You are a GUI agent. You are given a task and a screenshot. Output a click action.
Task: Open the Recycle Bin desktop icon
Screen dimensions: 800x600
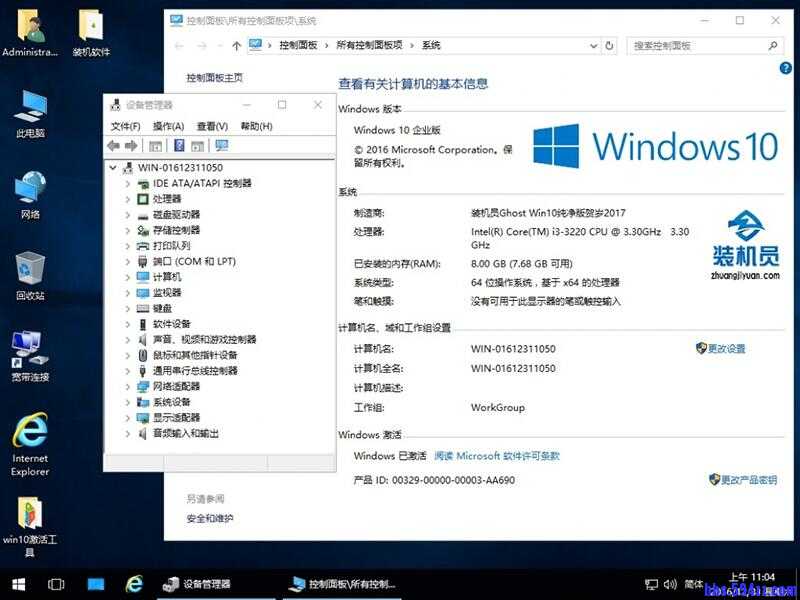point(30,275)
